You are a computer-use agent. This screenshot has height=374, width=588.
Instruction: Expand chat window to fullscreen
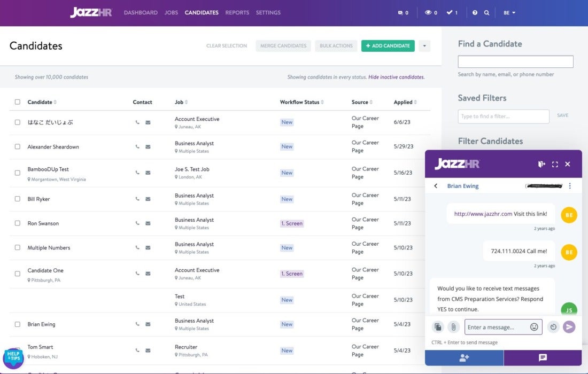[x=555, y=164]
